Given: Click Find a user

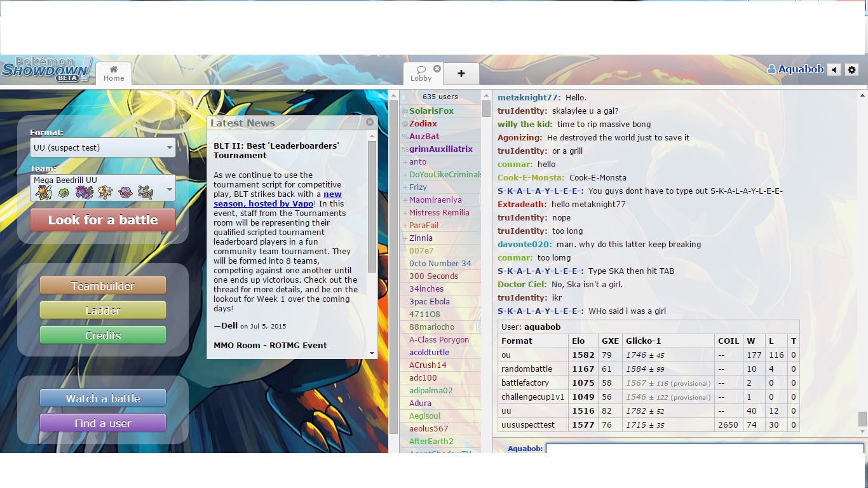Looking at the screenshot, I should point(103,423).
